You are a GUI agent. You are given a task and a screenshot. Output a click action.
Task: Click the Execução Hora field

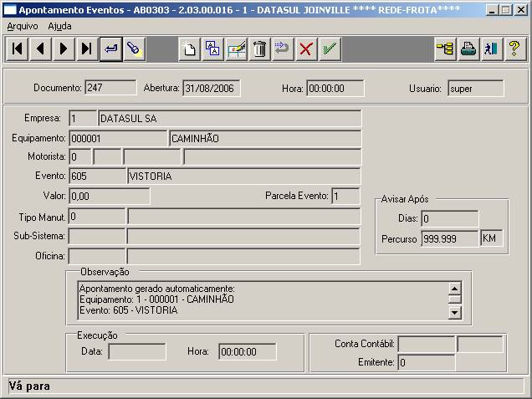[248, 351]
